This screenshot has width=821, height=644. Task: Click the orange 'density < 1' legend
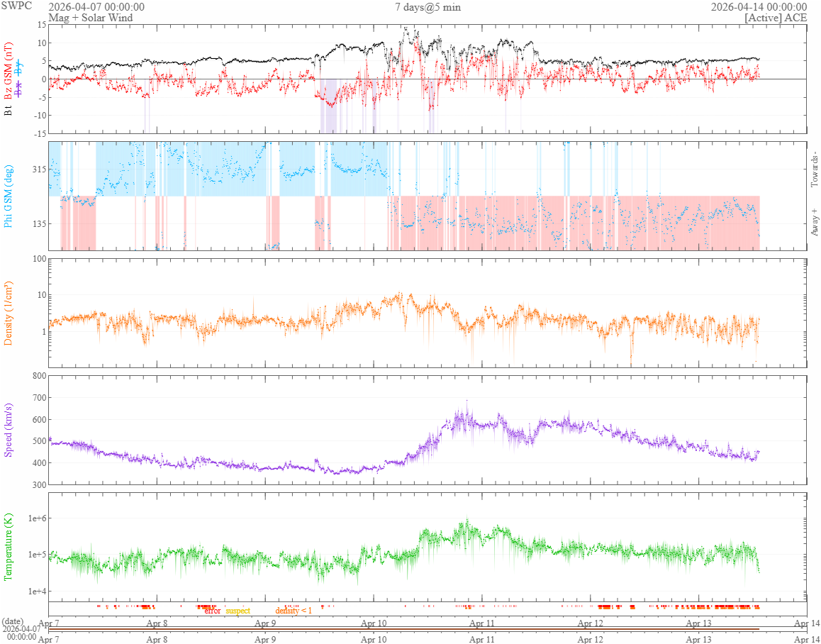294,611
